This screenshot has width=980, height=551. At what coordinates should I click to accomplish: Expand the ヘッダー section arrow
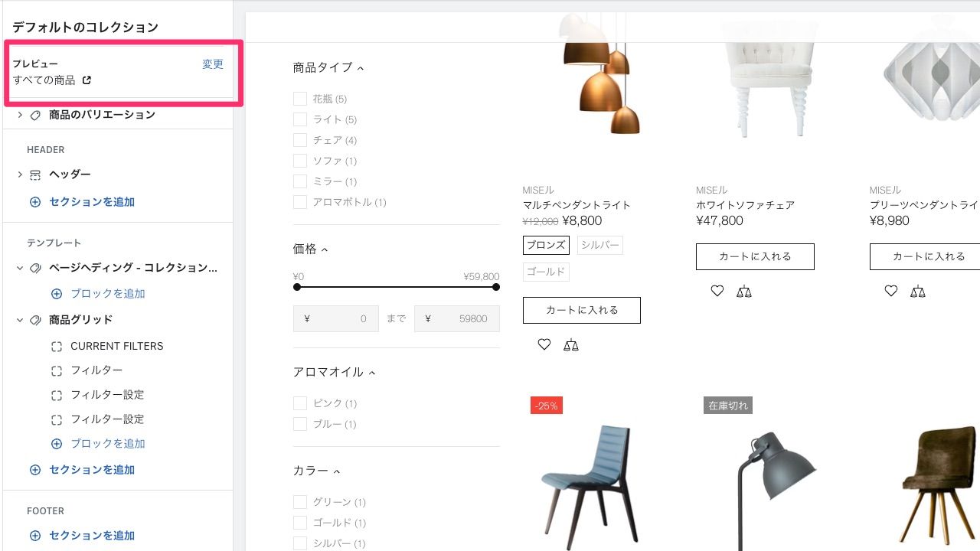(20, 174)
